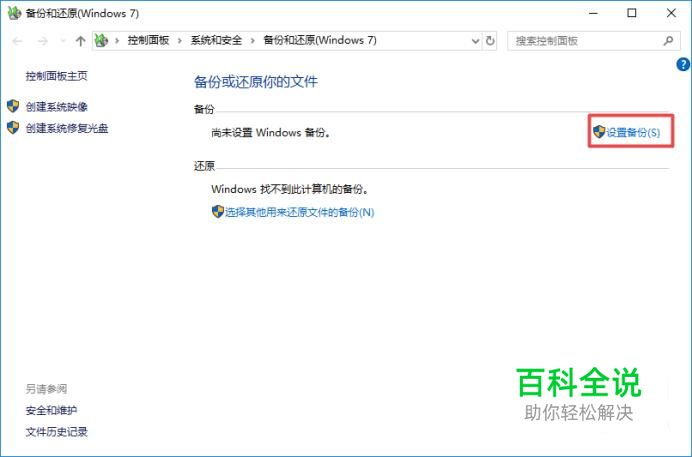Image resolution: width=692 pixels, height=457 pixels.
Task: Open 控制面板主页 link
Action: tap(56, 76)
